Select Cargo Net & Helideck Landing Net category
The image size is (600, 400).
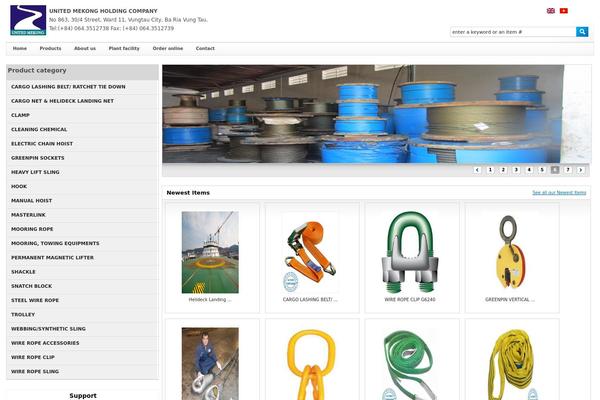82,101
